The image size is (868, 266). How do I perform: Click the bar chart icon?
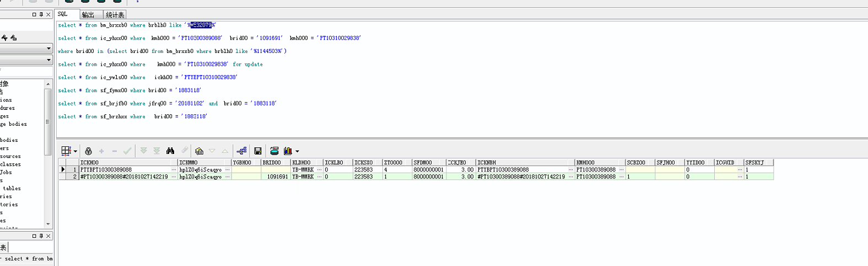[x=288, y=151]
